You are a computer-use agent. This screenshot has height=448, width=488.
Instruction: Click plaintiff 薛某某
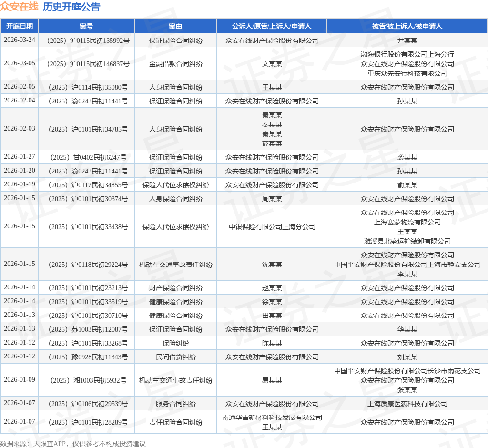[272, 143]
